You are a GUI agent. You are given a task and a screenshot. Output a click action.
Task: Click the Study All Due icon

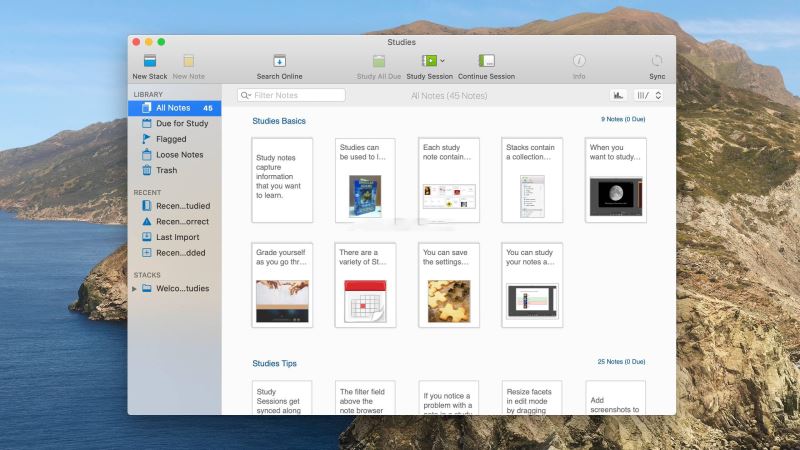click(379, 61)
